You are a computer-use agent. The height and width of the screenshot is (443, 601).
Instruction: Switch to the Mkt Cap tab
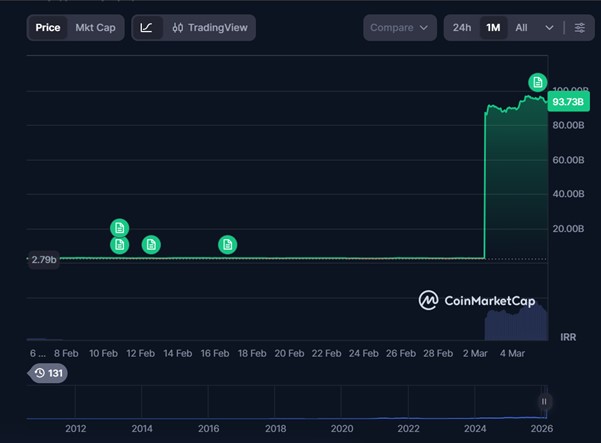pos(96,28)
